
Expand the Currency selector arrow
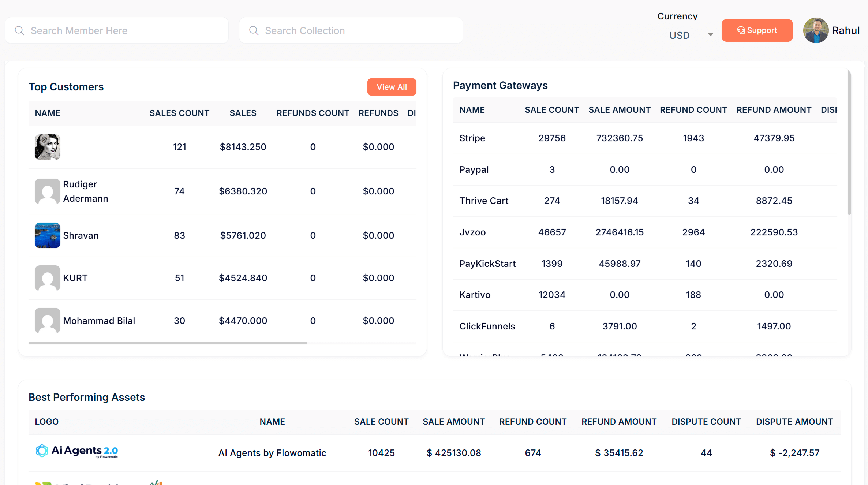pos(710,35)
